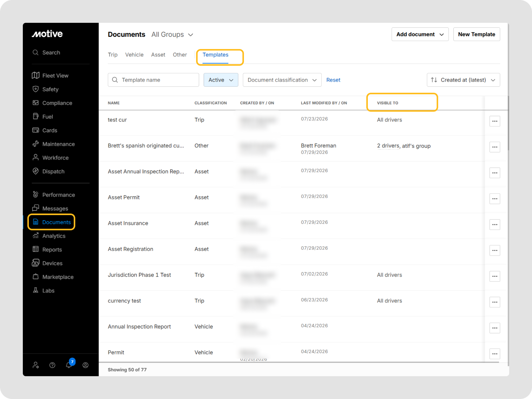Expand the All Groups selector
532x399 pixels.
tap(172, 35)
